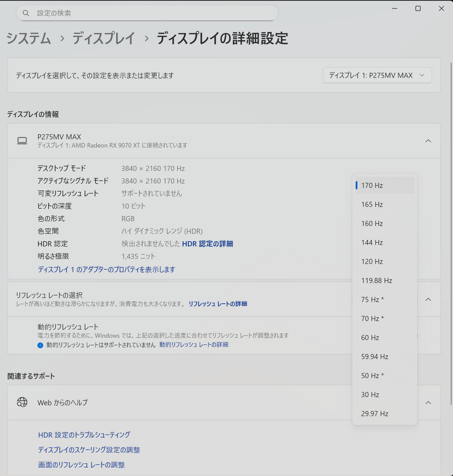The image size is (453, 476).
Task: Open HDR 設定のトラブルシューティング link
Action: pyautogui.click(x=84, y=435)
